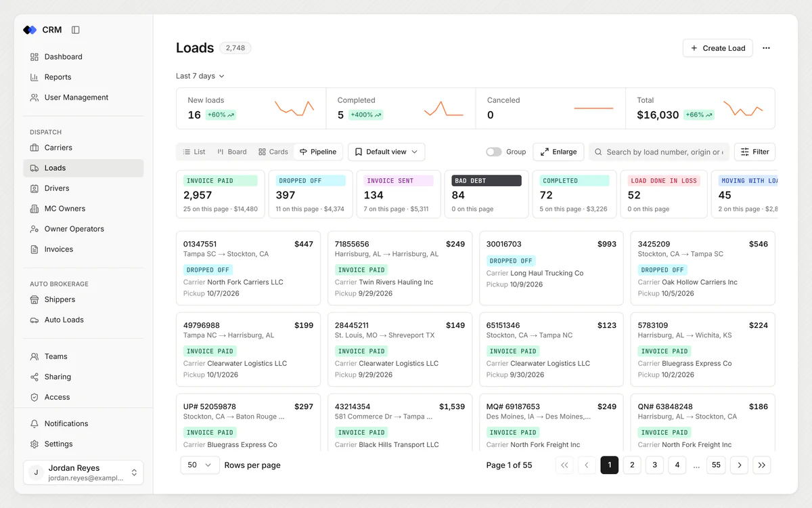Click the Teams people icon
812x508 pixels.
coord(35,356)
